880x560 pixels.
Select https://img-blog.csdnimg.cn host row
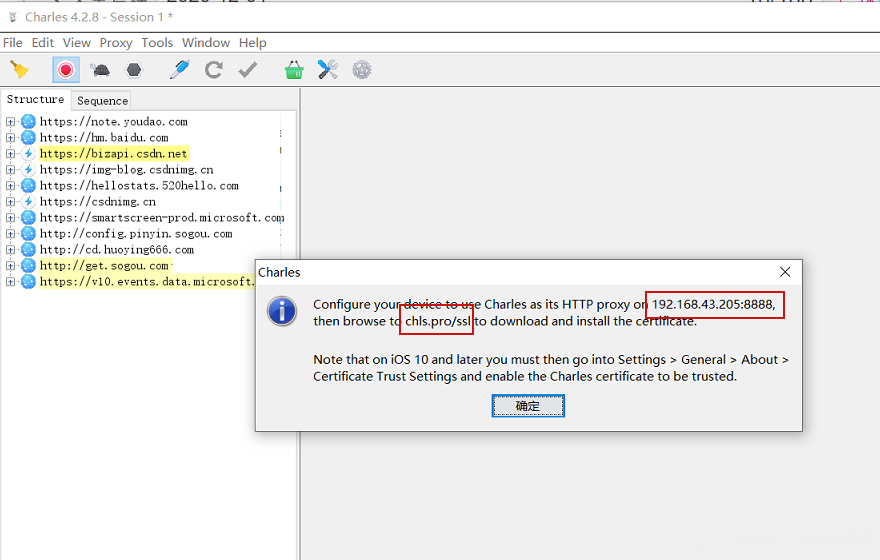coord(126,169)
